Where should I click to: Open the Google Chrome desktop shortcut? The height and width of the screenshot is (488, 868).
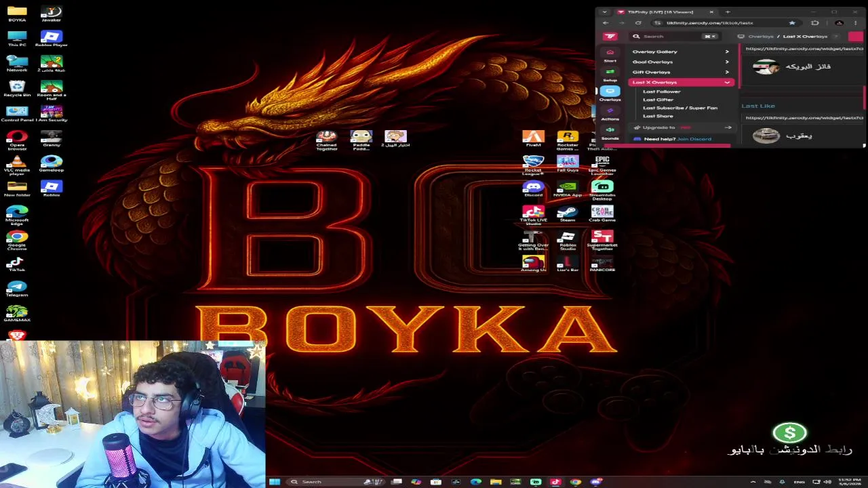[17, 241]
